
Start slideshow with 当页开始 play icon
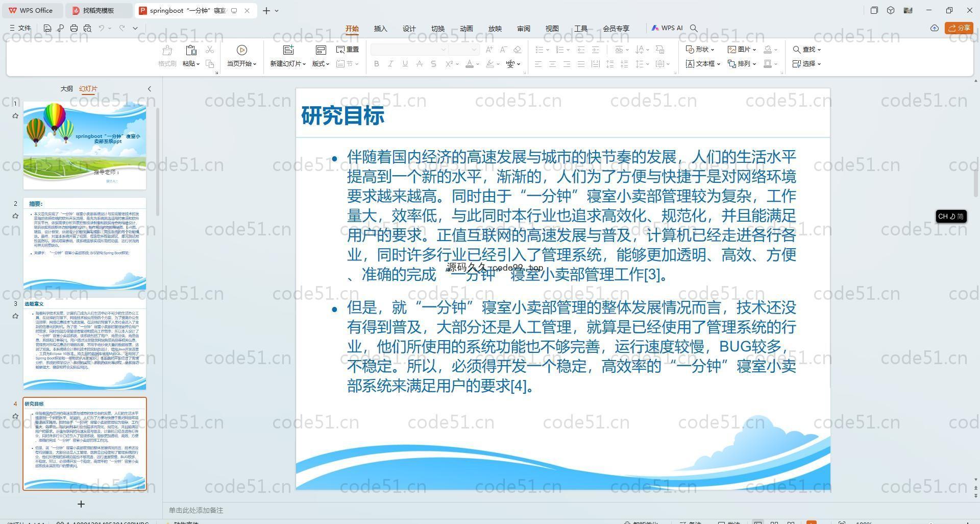click(242, 50)
